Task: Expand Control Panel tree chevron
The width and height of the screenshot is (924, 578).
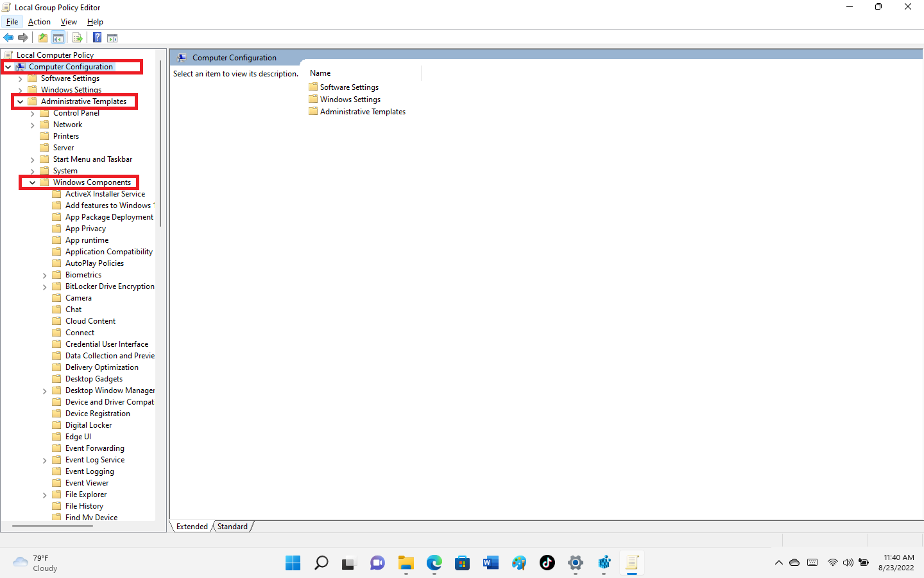Action: coord(32,114)
